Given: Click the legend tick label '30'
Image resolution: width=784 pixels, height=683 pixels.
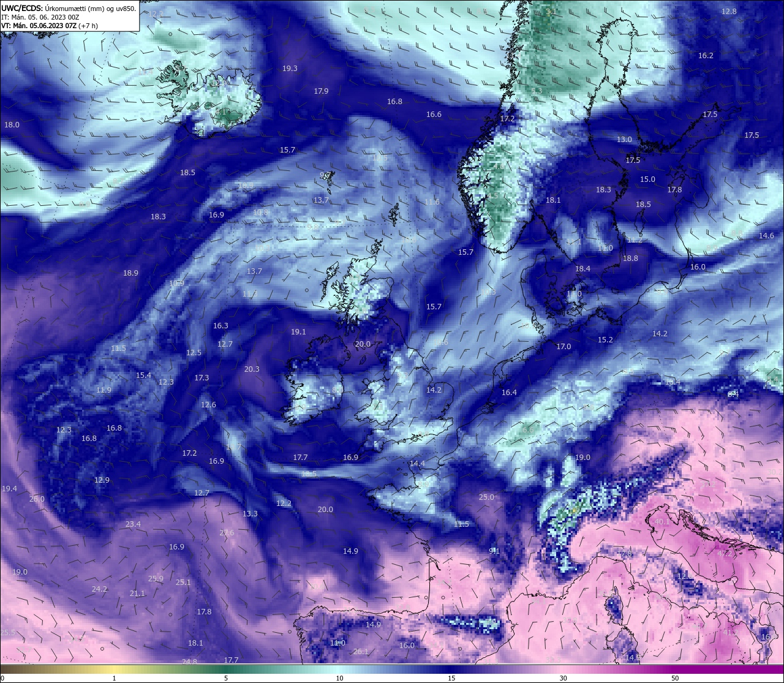Looking at the screenshot, I should coord(563,678).
